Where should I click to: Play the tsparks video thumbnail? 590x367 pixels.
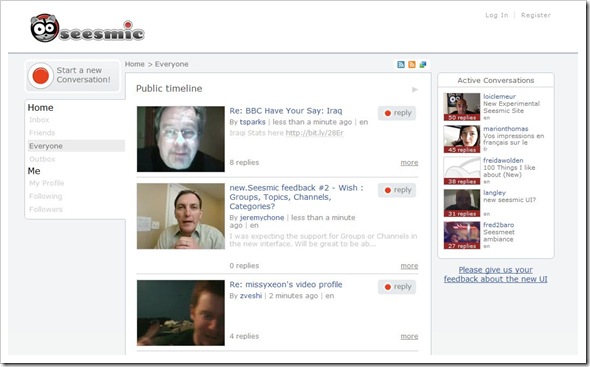(x=181, y=139)
